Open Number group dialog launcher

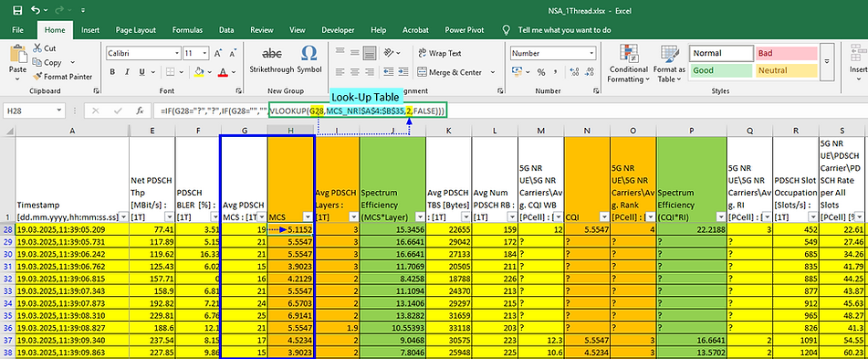pos(597,90)
